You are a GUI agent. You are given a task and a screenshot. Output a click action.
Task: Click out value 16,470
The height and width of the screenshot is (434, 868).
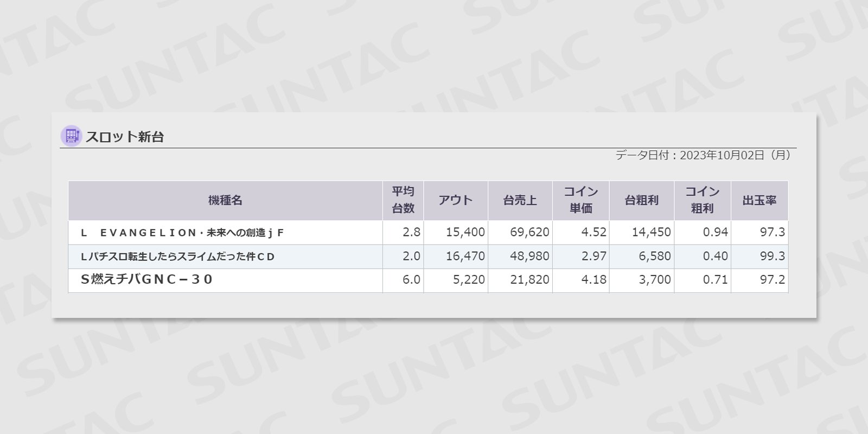[465, 256]
